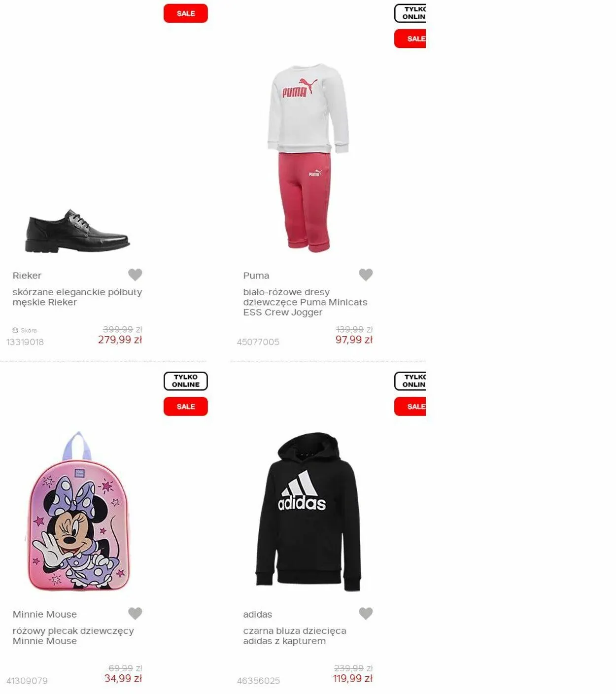Toggle the heart icon for Puma tracksuit
The width and height of the screenshot is (616, 694).
366,275
